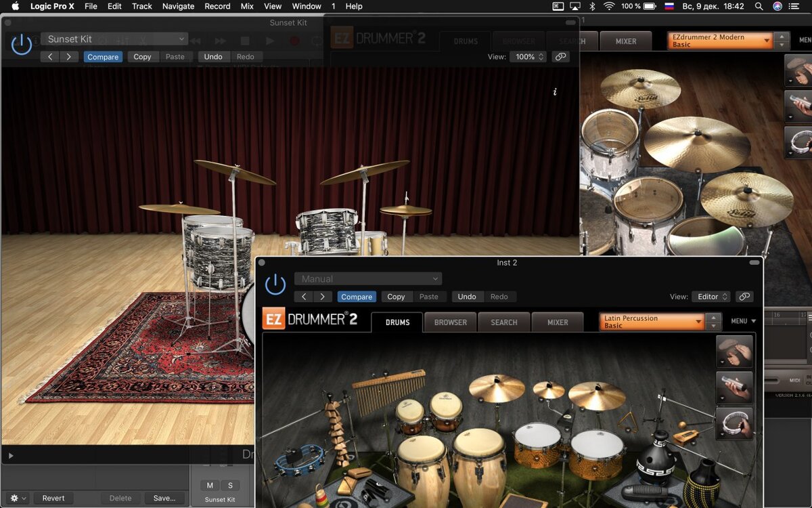812x508 pixels.
Task: Open the EZdrummer MENU dropdown in Inst 2
Action: [x=744, y=321]
